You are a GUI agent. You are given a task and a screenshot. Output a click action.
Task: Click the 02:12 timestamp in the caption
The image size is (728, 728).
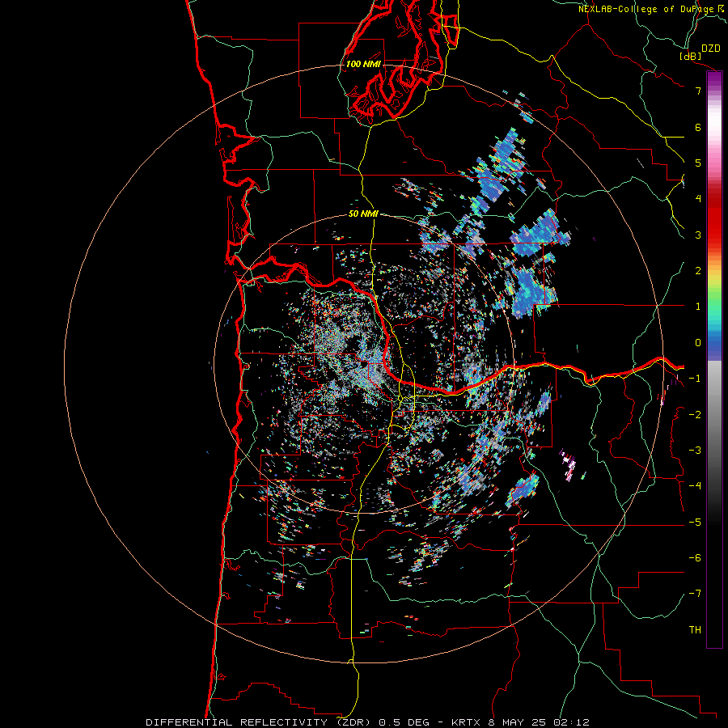572,722
